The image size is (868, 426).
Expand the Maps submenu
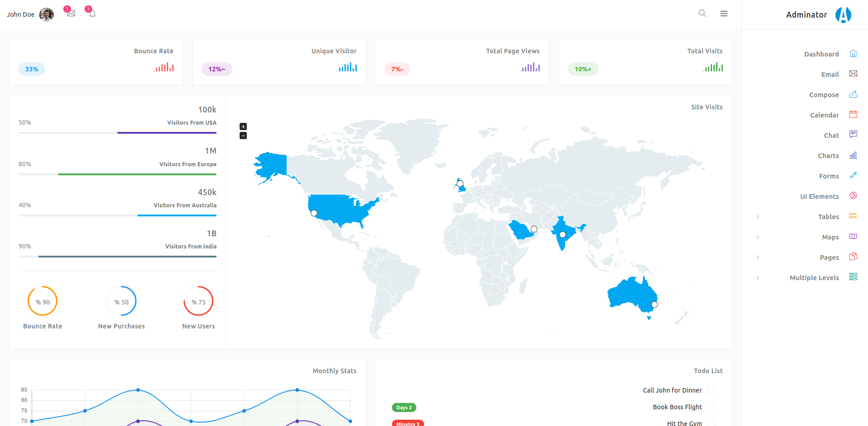point(758,237)
